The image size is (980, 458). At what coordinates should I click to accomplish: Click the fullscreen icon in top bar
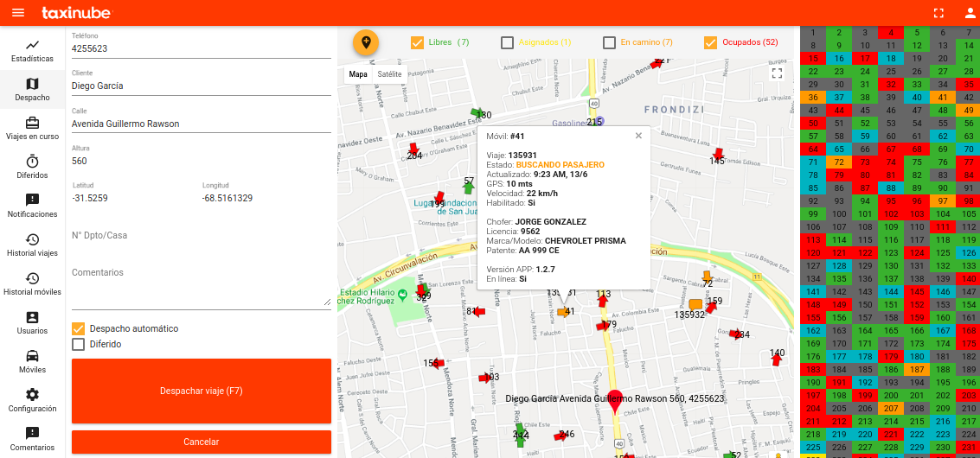click(x=938, y=13)
